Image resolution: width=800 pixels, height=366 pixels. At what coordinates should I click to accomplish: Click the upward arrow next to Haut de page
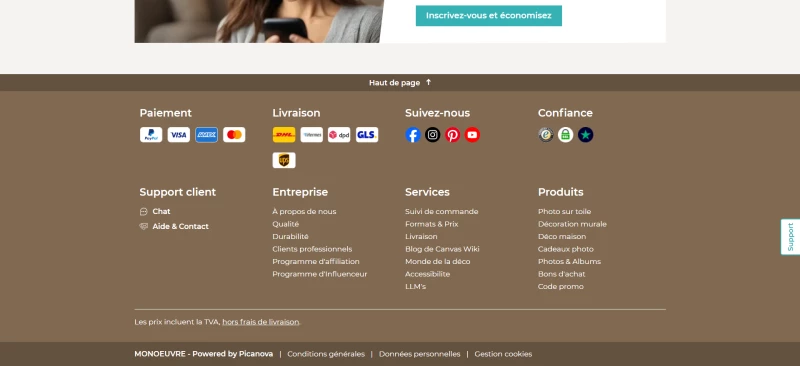click(428, 82)
